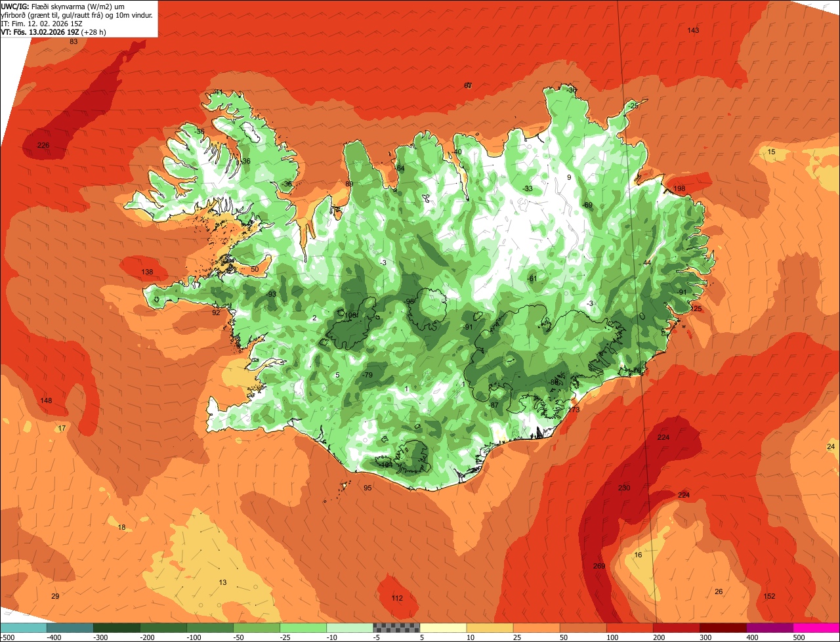
Task: Click the magenta legend swatch right of 500
Action: click(x=816, y=628)
